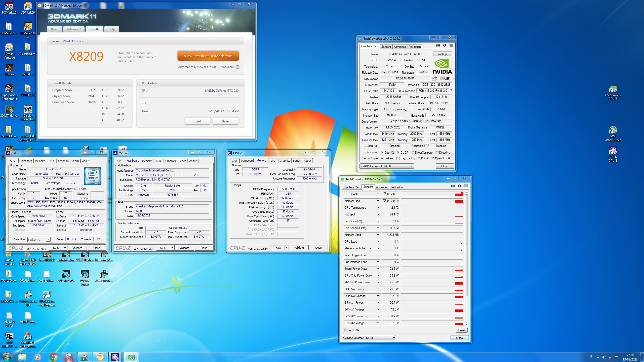Click Intel Core i7 logo in CPU-Z
Viewport: 644px width, 362px height.
click(x=92, y=176)
